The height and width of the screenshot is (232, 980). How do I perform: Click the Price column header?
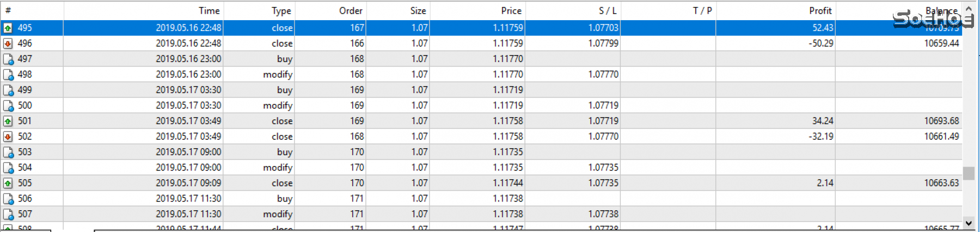tap(511, 11)
